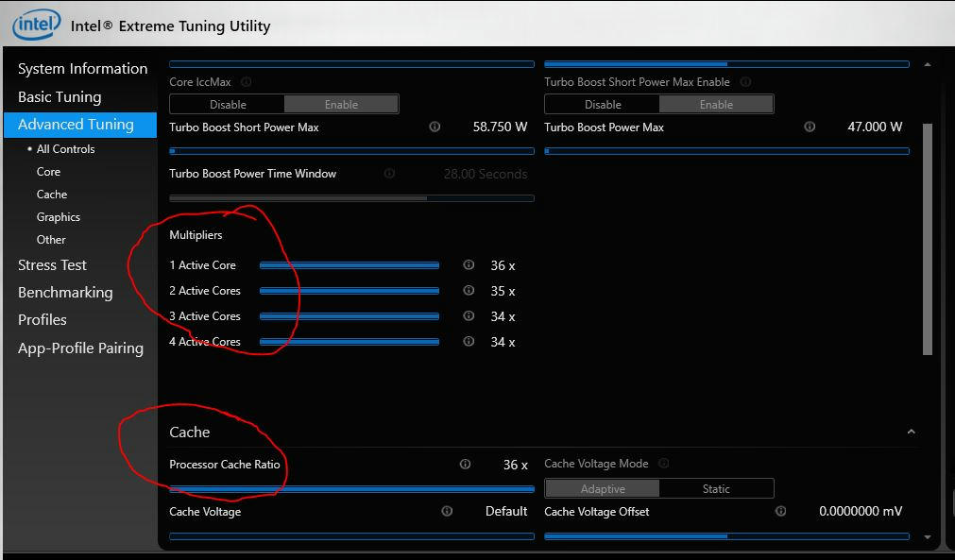955x560 pixels.
Task: Disable Turbo Boost Short Power Max
Action: [603, 104]
